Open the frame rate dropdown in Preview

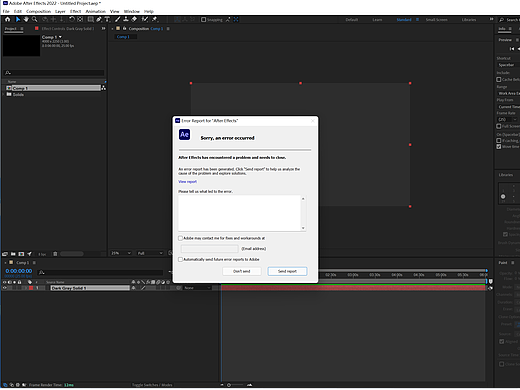tap(507, 119)
